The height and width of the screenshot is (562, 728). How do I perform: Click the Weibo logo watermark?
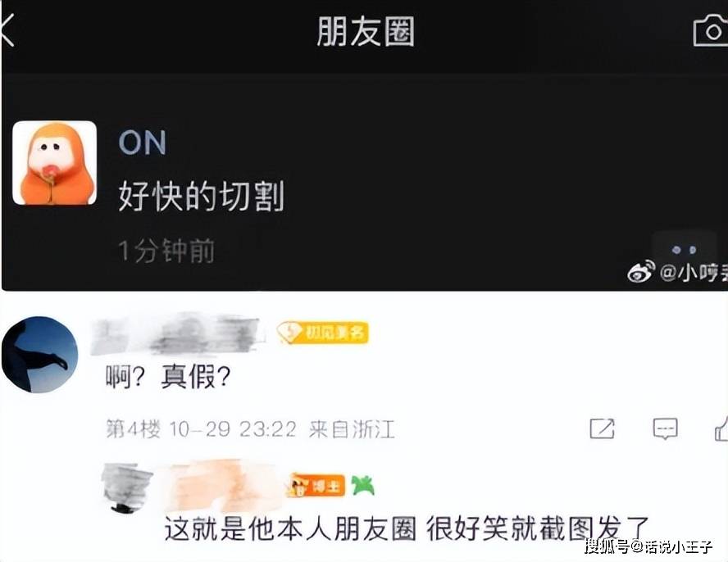pyautogui.click(x=641, y=271)
